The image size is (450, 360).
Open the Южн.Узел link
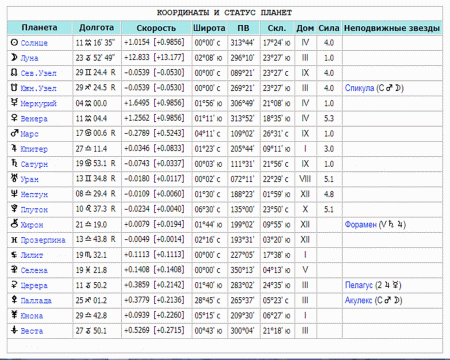pyautogui.click(x=38, y=88)
